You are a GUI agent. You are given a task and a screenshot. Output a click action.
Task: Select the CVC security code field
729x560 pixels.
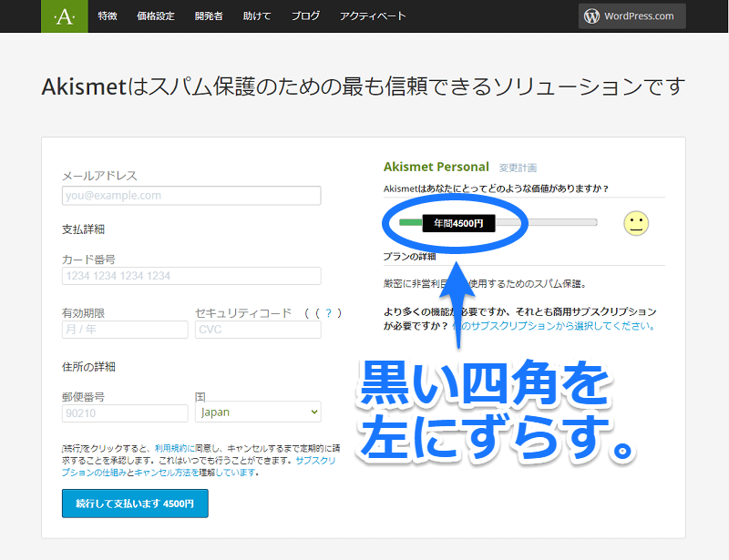tap(258, 330)
